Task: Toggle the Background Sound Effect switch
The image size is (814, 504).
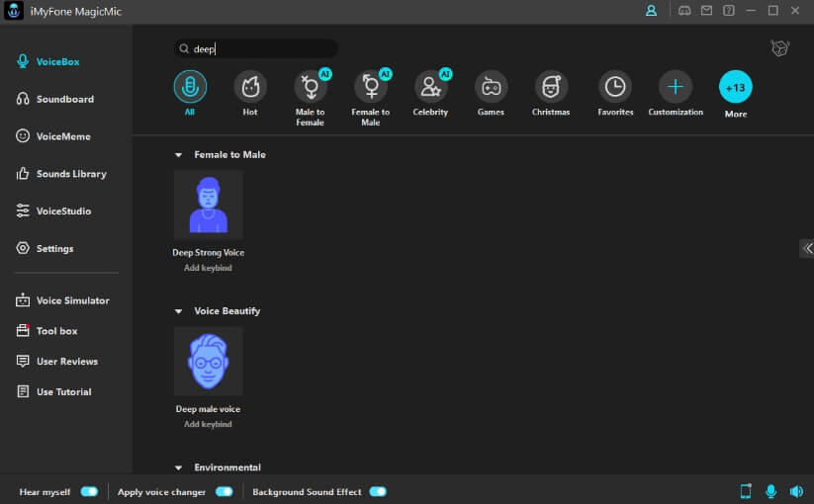Action: tap(378, 491)
